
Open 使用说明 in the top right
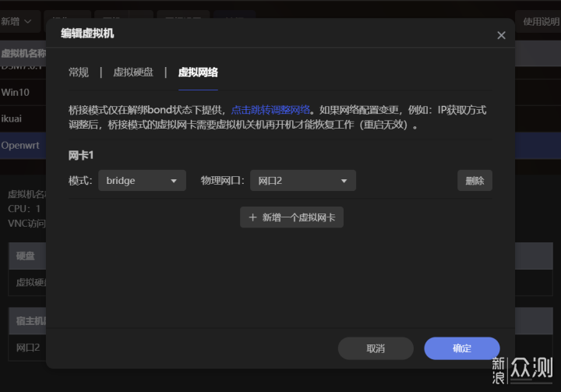coord(540,22)
